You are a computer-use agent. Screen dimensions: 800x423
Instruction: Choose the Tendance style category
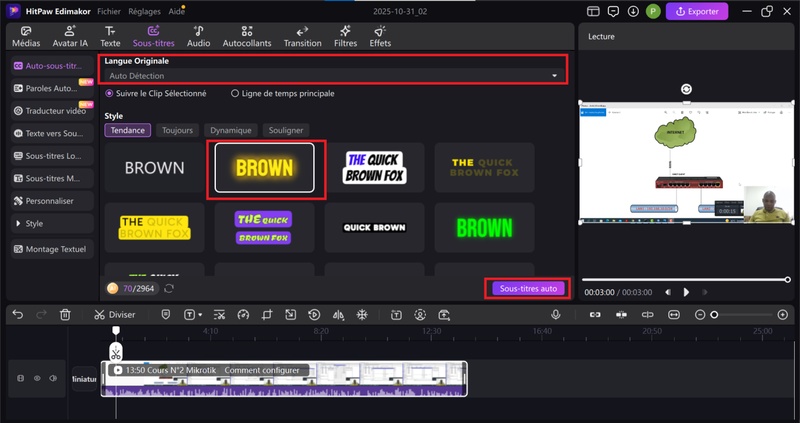[128, 130]
